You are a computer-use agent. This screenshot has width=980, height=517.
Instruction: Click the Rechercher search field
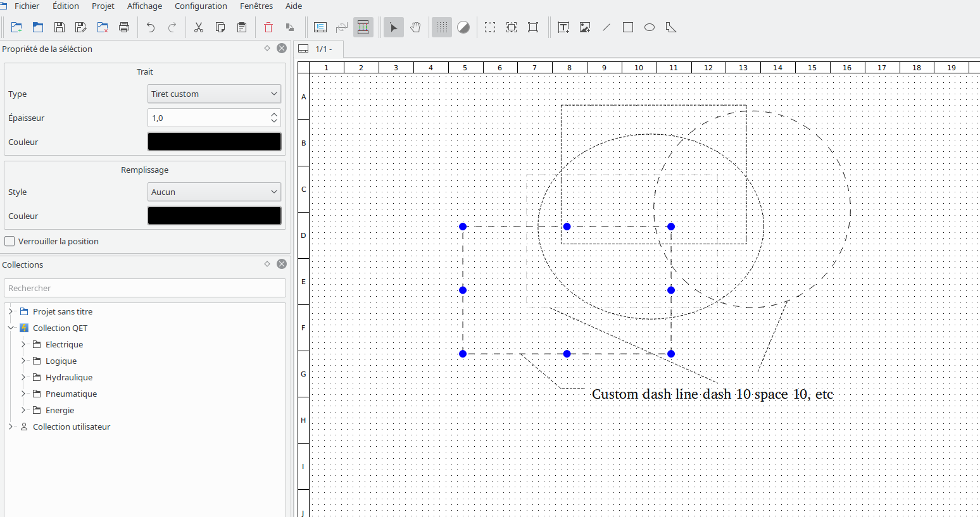(x=145, y=288)
